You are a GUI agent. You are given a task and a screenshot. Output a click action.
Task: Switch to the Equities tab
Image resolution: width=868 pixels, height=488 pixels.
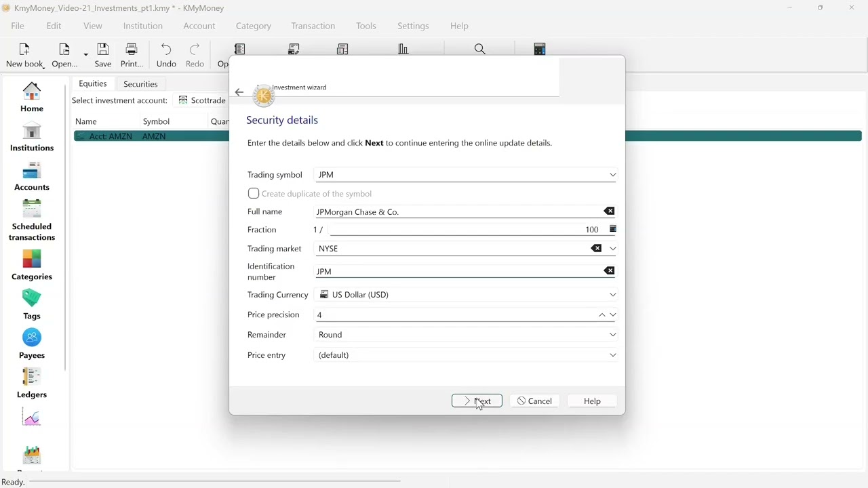click(93, 84)
